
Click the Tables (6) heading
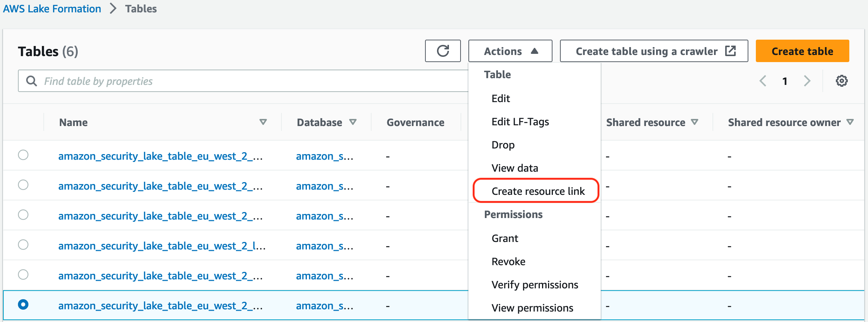pyautogui.click(x=48, y=51)
